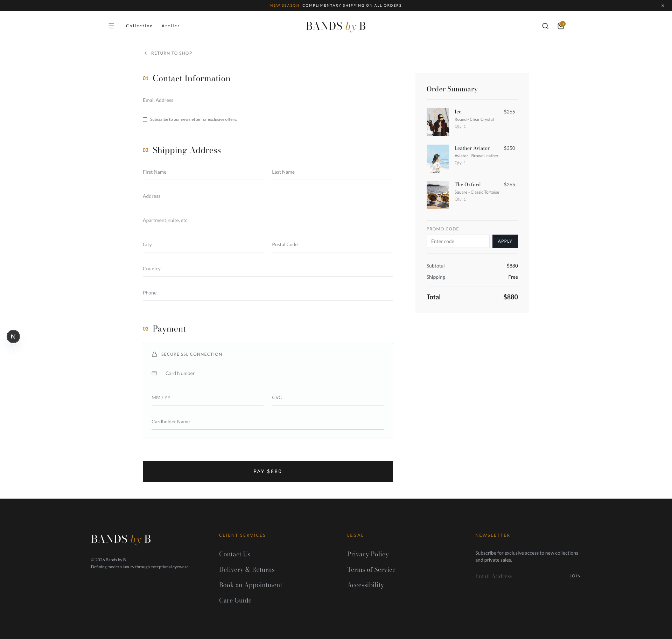Apply the entered promo code
672x639 pixels.
pos(505,241)
